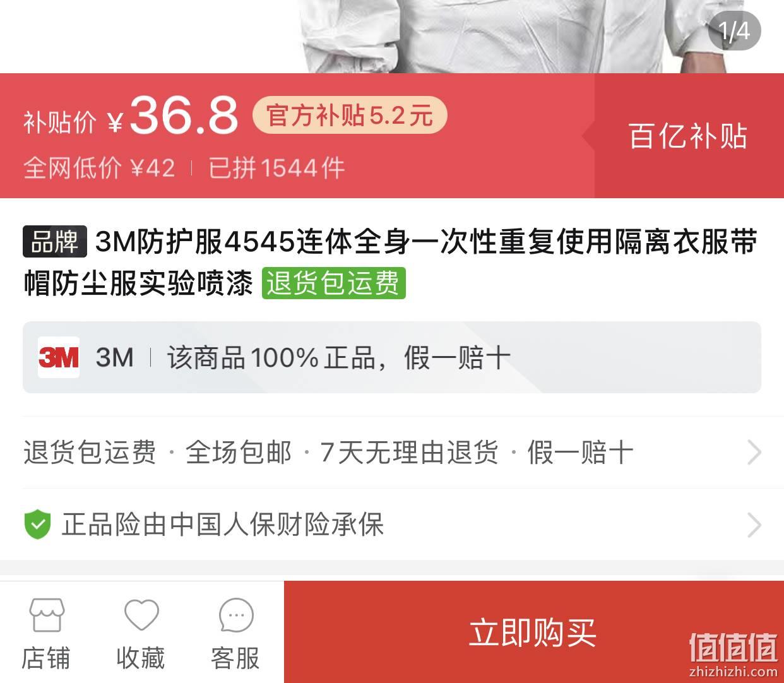Tap the 7天无理由退货 service text

point(408,453)
